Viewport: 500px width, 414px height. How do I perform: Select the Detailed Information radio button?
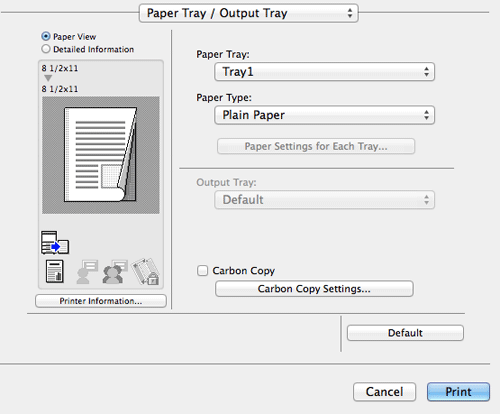(46, 49)
